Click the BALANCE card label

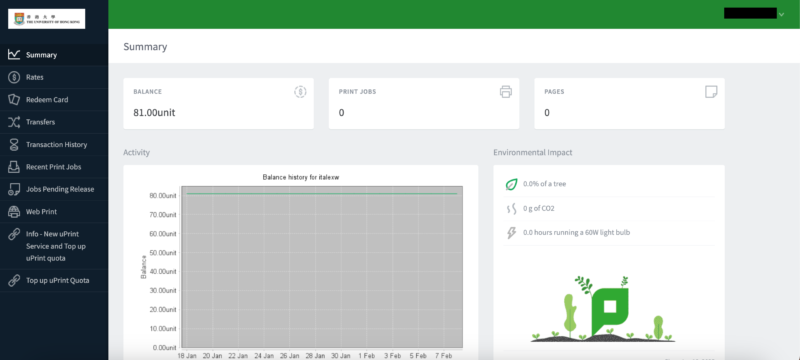(x=147, y=92)
